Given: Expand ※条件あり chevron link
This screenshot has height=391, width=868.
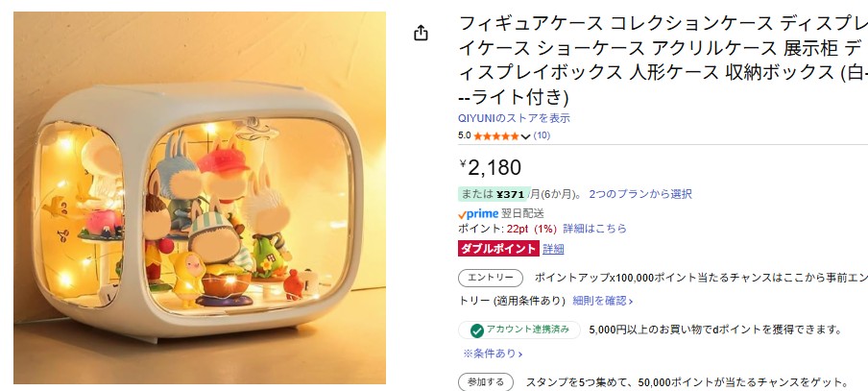Looking at the screenshot, I should click(493, 354).
